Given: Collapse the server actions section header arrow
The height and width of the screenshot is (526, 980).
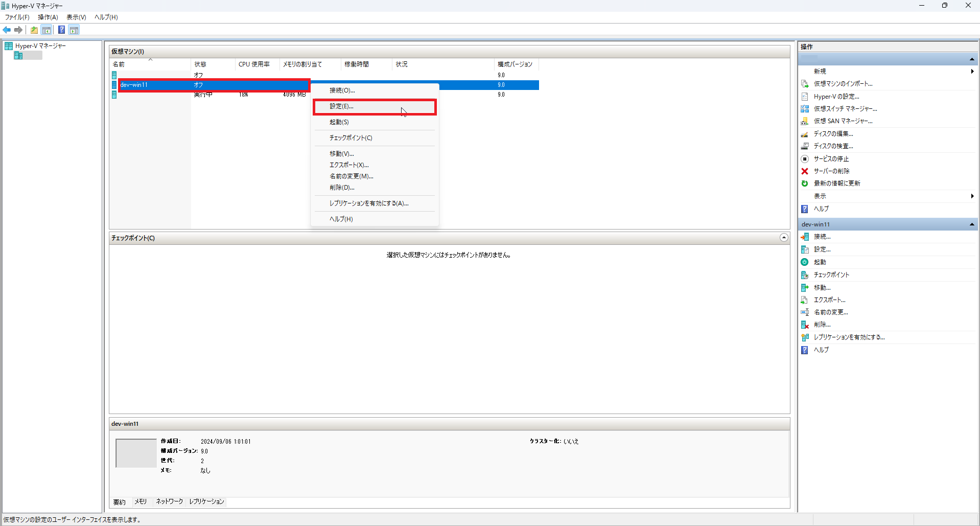Looking at the screenshot, I should pos(972,60).
